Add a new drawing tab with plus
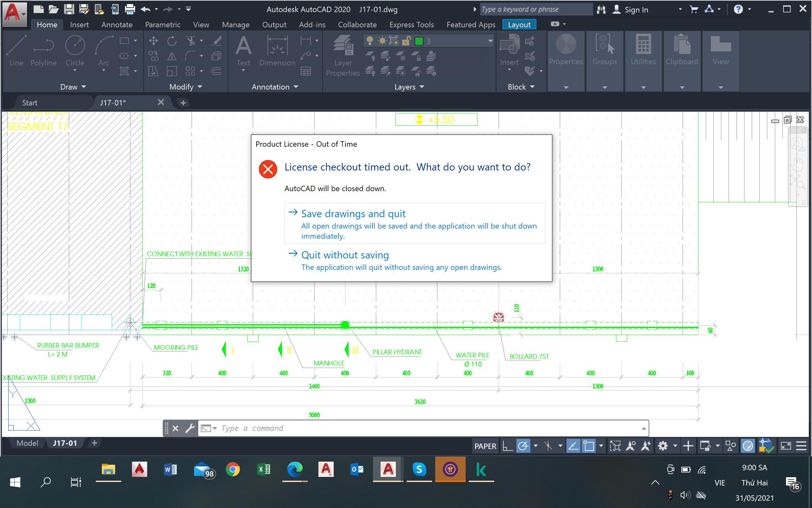The height and width of the screenshot is (508, 812). coord(183,103)
